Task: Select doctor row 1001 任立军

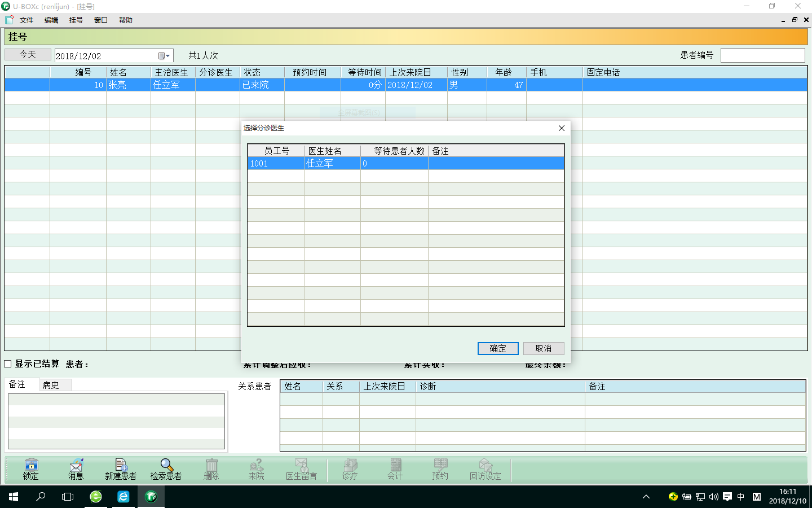Action: point(405,163)
